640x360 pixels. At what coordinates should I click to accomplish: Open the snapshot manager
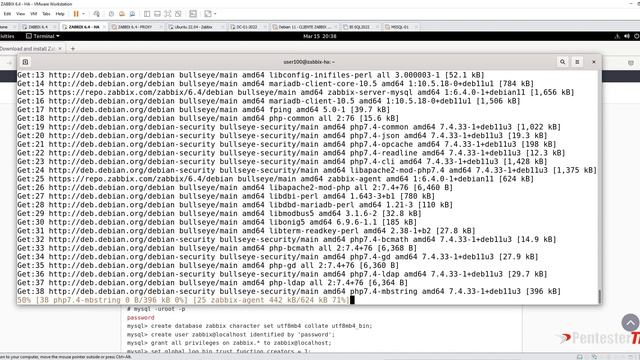pyautogui.click(x=132, y=13)
